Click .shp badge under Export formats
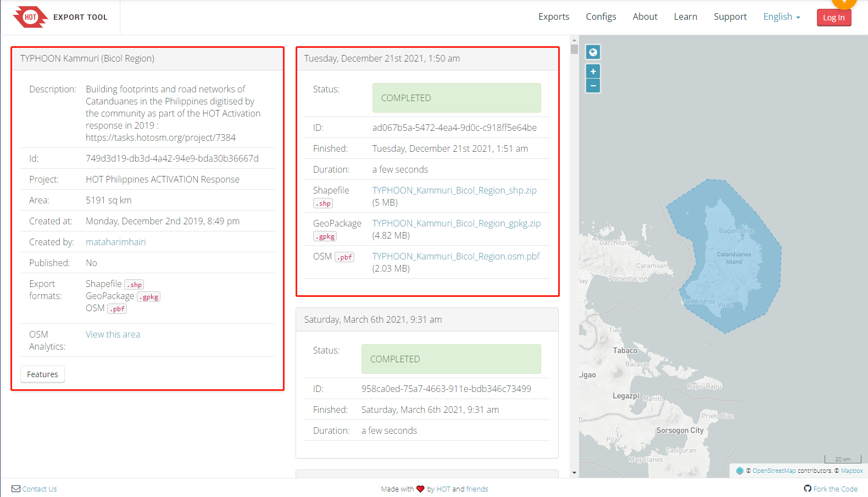The width and height of the screenshot is (868, 497). 134,285
